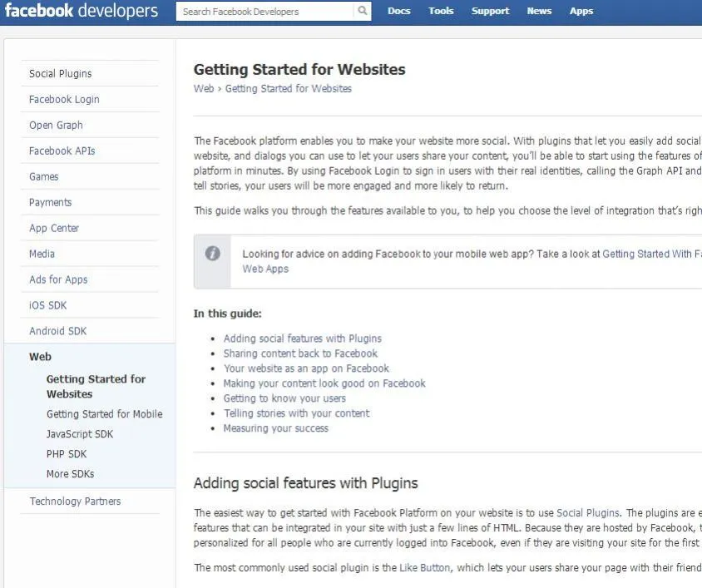Open the Social Plugins link in paragraph

click(588, 513)
